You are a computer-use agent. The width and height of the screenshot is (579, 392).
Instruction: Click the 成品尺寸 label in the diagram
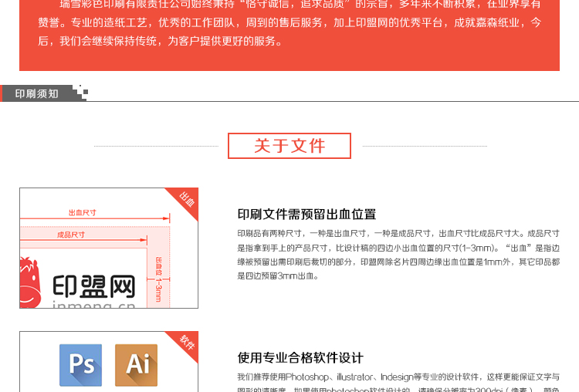71,235
